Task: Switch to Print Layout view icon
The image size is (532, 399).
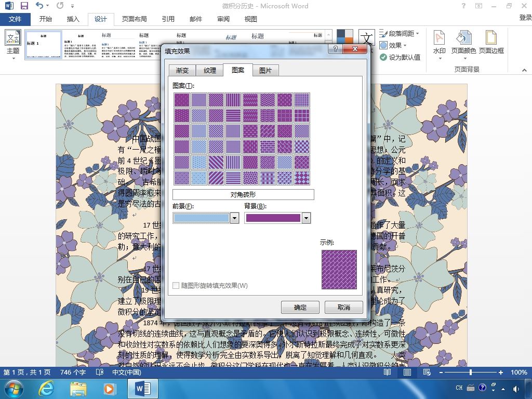Action: [407, 372]
